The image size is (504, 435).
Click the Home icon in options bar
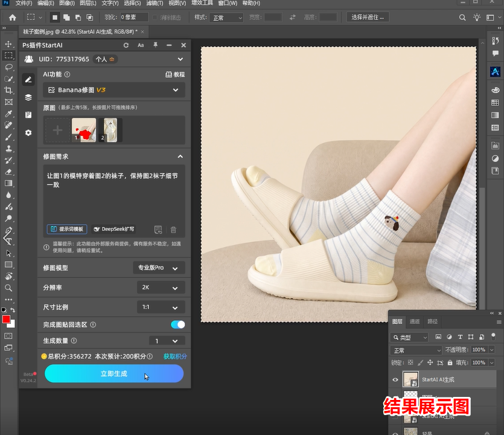coord(12,18)
